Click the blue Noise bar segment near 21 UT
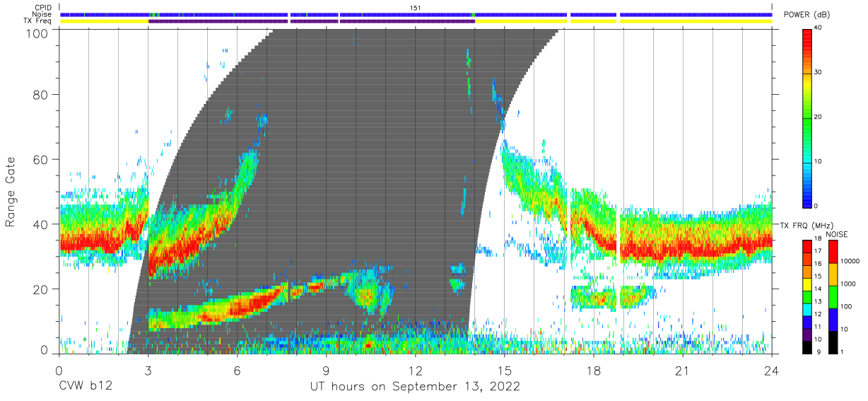 pos(696,14)
